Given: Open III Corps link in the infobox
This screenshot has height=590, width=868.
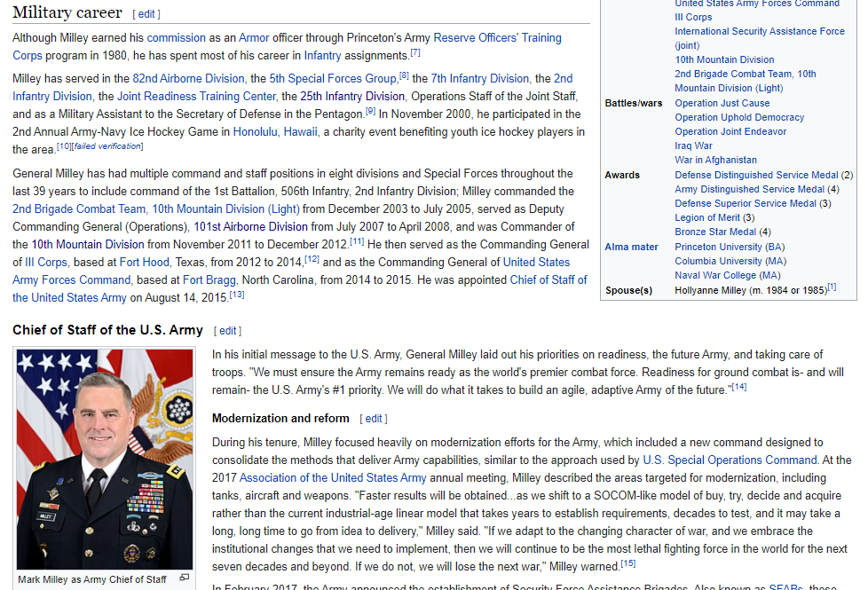Looking at the screenshot, I should click(693, 17).
